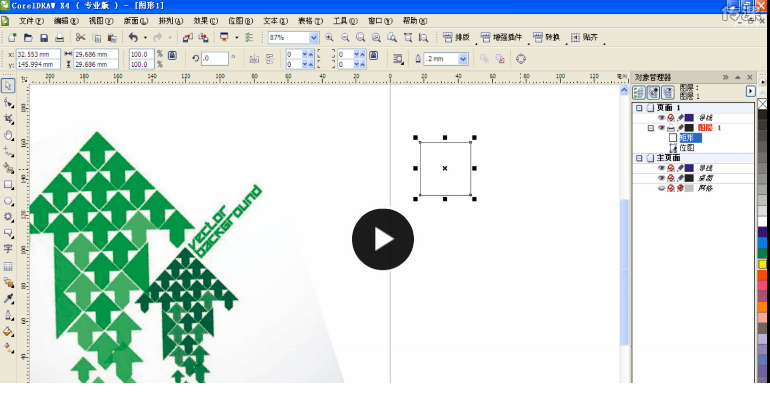Select the Eyedropper tool in toolbox

tap(8, 298)
